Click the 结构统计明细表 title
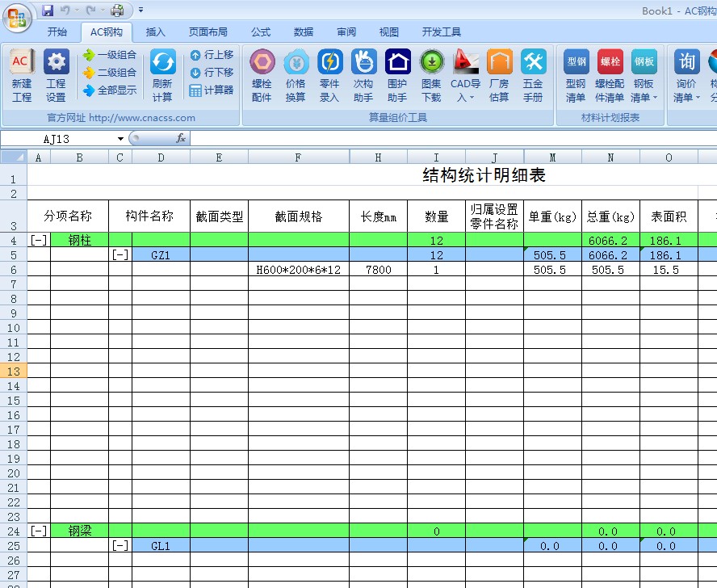Screen dimensions: 717x588 484,174
